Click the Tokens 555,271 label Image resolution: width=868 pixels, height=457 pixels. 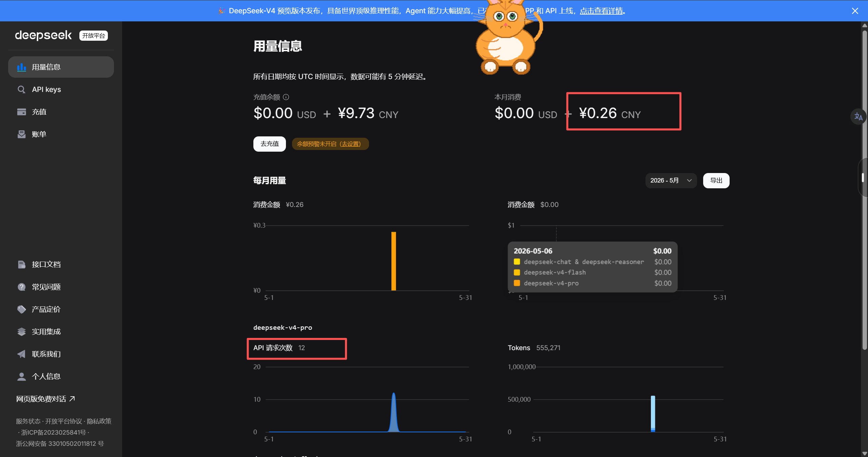click(x=534, y=348)
